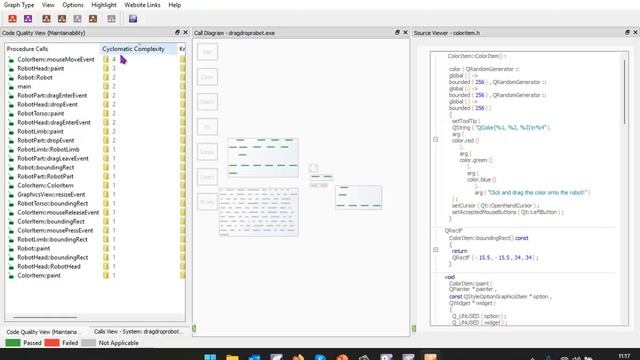Select RobotPart::RobotPart row
The height and width of the screenshot is (360, 640).
(x=95, y=176)
